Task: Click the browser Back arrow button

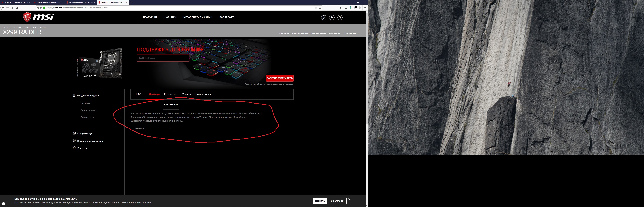Action: coord(3,8)
